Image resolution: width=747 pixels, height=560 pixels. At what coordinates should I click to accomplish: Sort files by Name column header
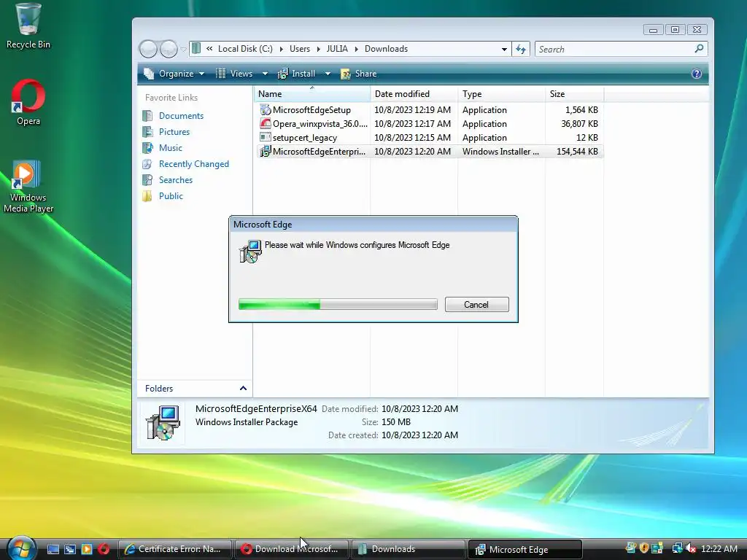pyautogui.click(x=312, y=94)
